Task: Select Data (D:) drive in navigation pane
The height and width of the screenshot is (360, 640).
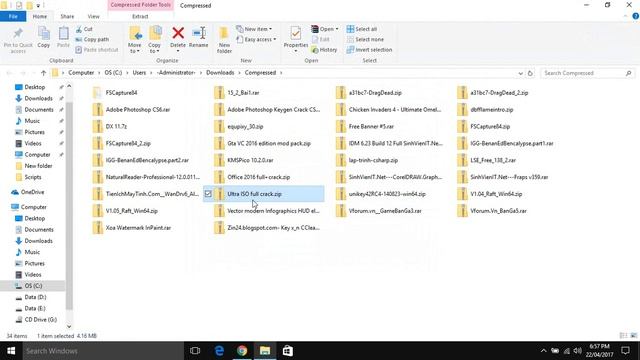Action: click(35, 297)
